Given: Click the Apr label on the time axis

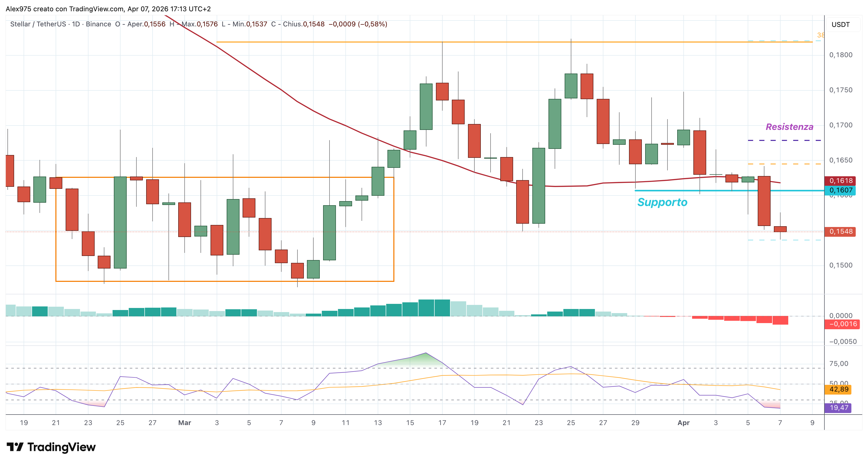Looking at the screenshot, I should point(684,423).
